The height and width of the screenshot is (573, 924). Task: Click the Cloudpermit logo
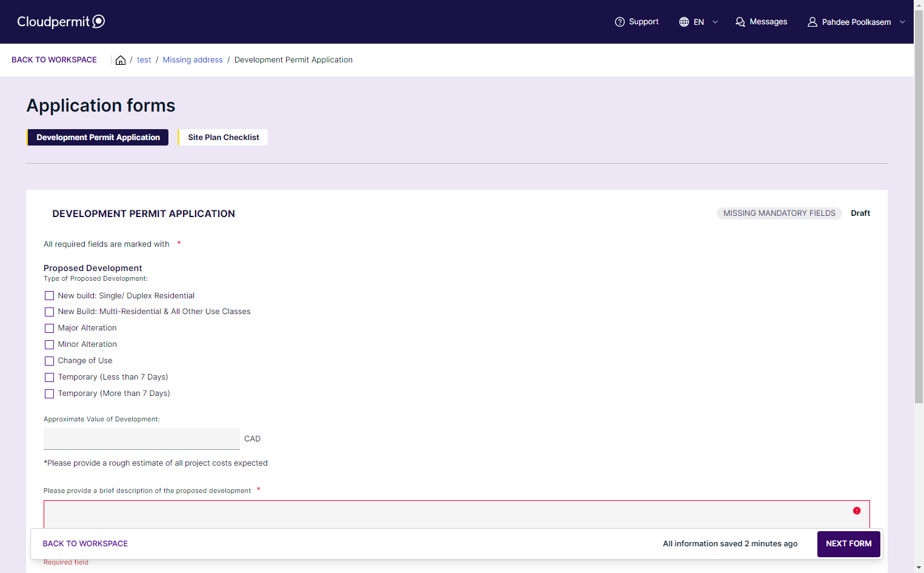(x=61, y=22)
